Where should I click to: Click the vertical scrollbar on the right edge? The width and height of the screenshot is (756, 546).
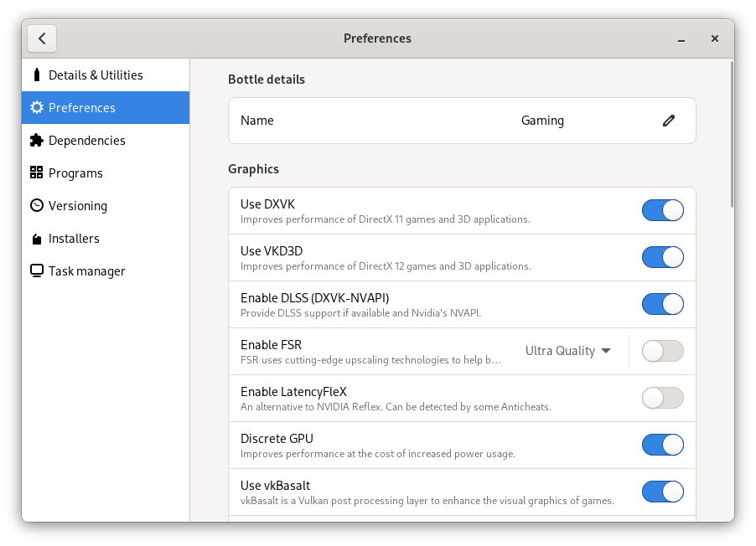[x=732, y=135]
